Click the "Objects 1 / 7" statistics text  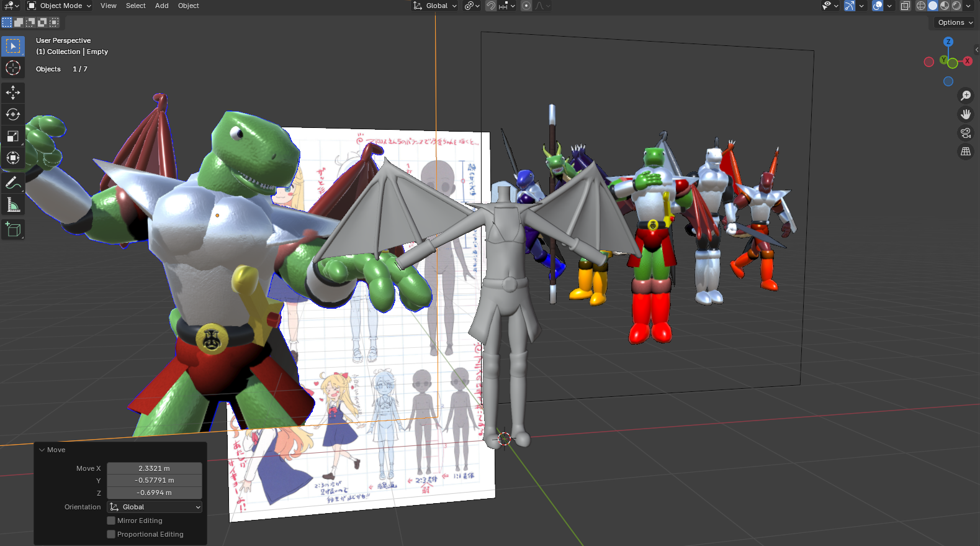click(x=61, y=69)
